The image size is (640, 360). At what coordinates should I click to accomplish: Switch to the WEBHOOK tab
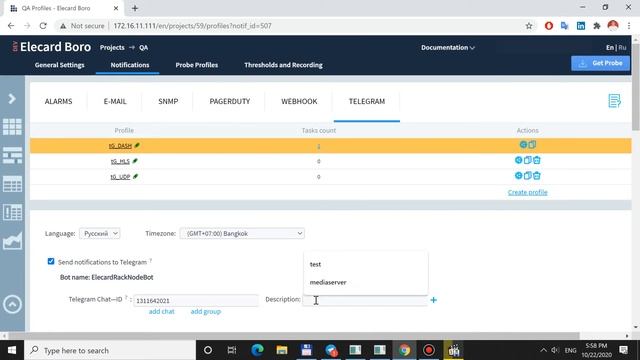point(299,101)
